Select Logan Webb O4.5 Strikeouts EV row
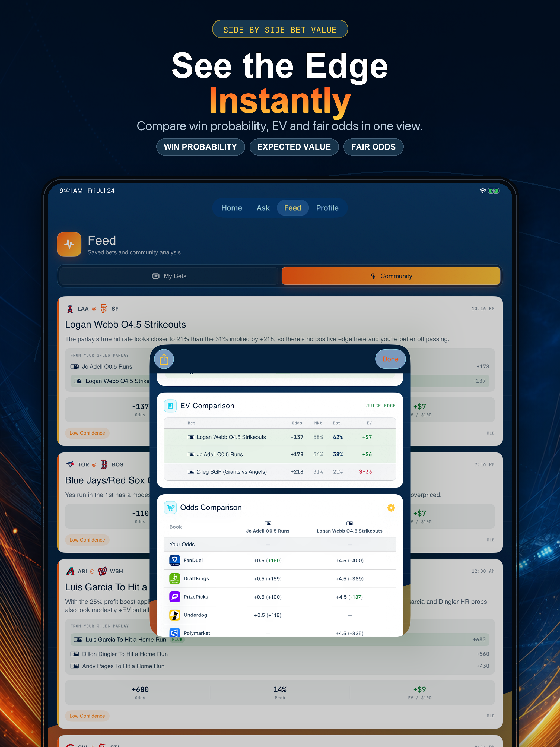The image size is (560, 747). pos(280,437)
